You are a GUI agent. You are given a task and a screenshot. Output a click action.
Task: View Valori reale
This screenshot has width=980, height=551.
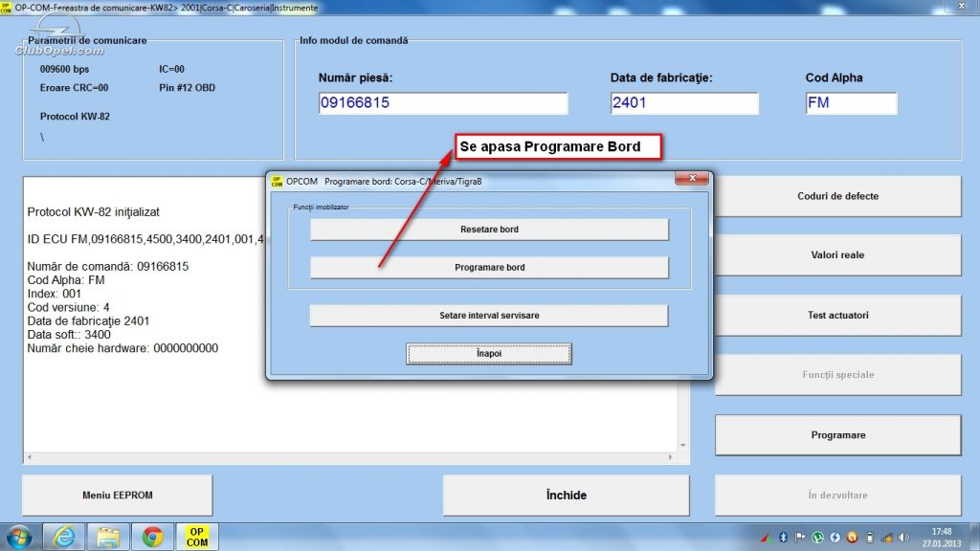pos(838,254)
